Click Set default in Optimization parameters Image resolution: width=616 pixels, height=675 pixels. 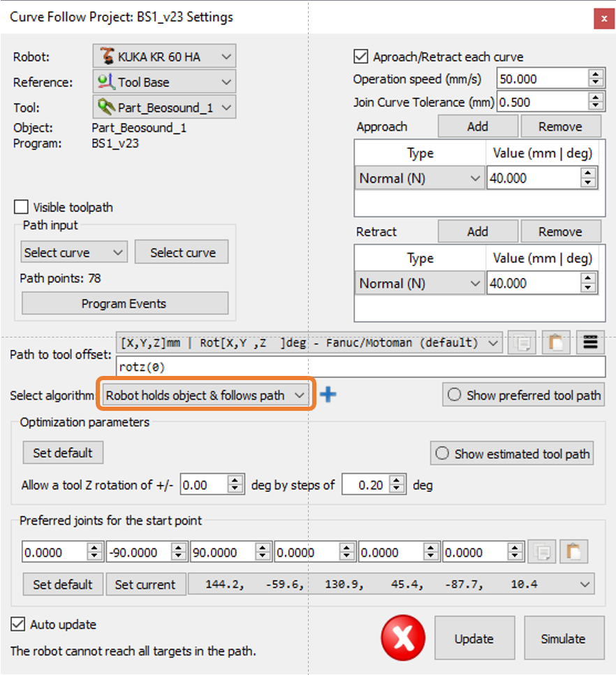pyautogui.click(x=63, y=452)
